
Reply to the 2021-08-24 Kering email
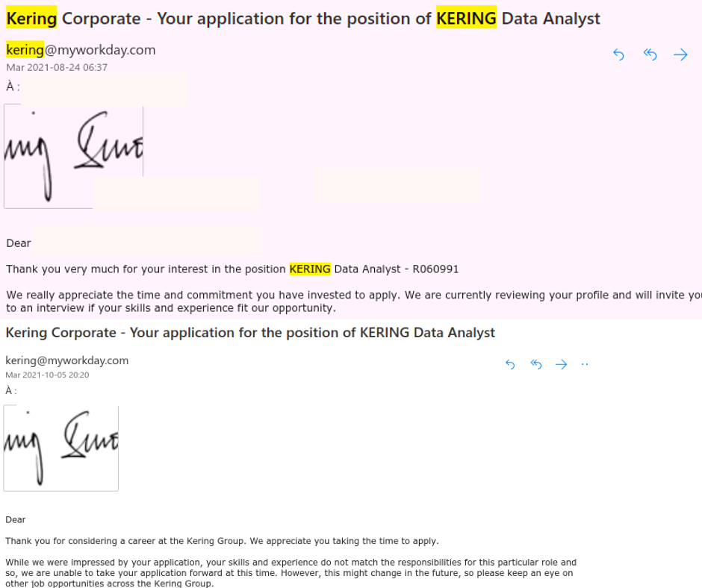pyautogui.click(x=618, y=54)
